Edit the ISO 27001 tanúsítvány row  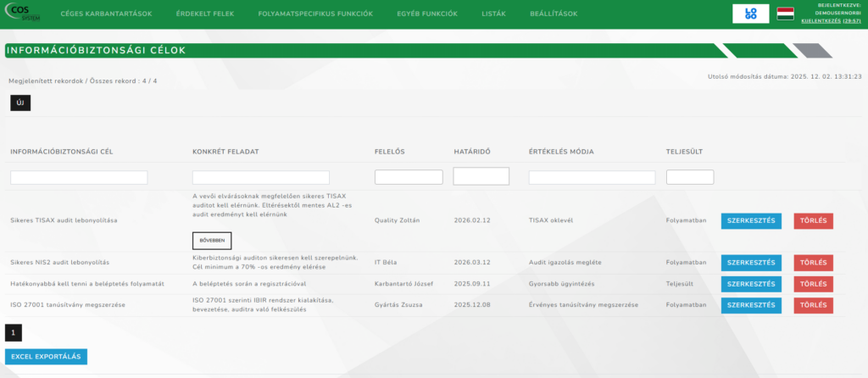pyautogui.click(x=751, y=305)
